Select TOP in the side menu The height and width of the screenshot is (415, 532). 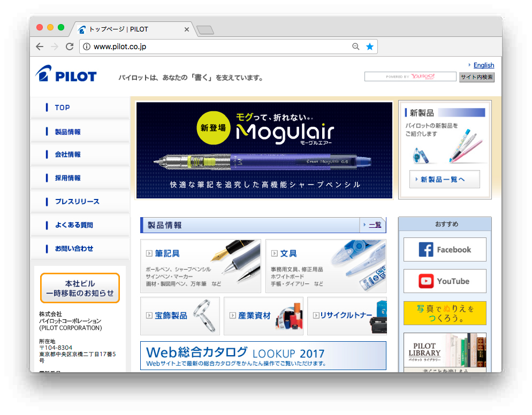click(80, 107)
